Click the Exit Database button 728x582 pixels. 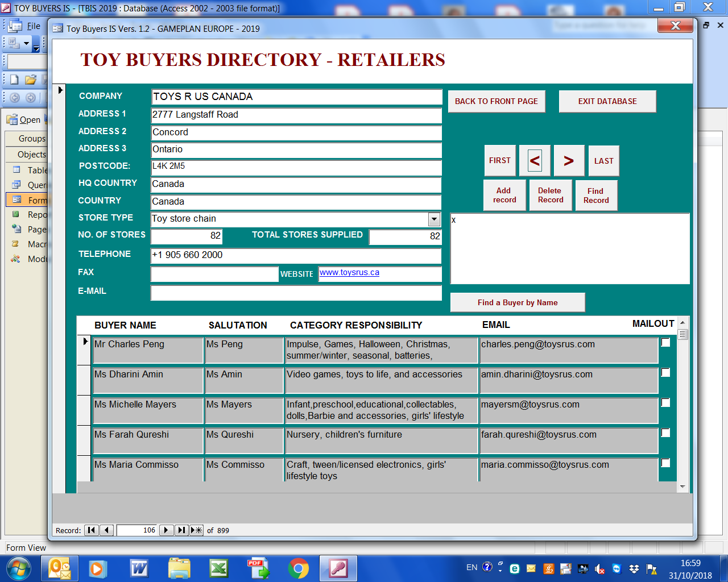pos(607,101)
